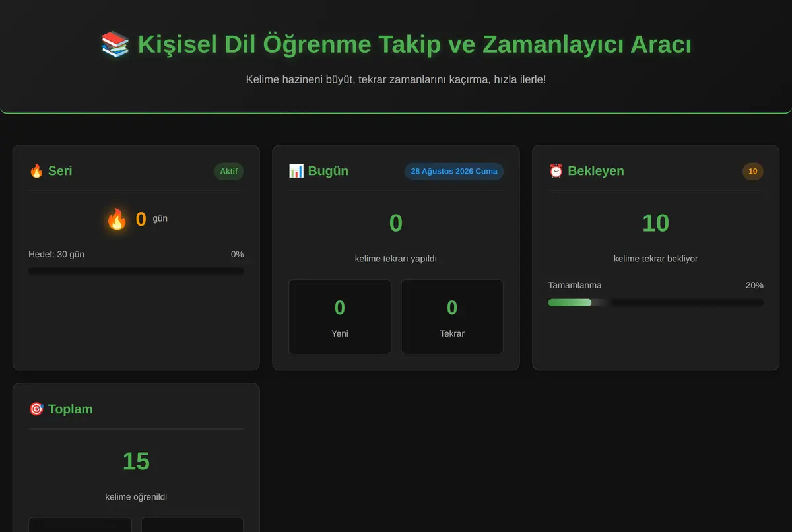The height and width of the screenshot is (532, 792).
Task: Click the orange 10 badge in Bekleyen card
Action: point(753,172)
